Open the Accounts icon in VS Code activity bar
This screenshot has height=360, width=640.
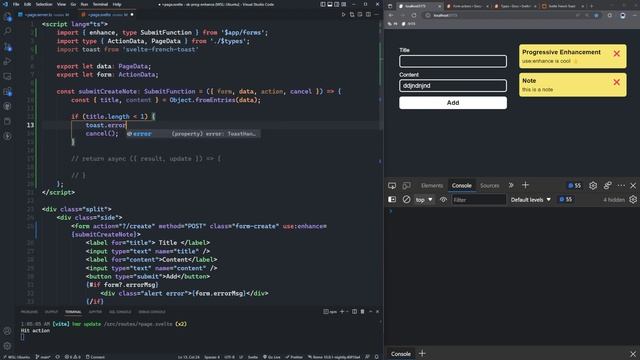[7, 331]
